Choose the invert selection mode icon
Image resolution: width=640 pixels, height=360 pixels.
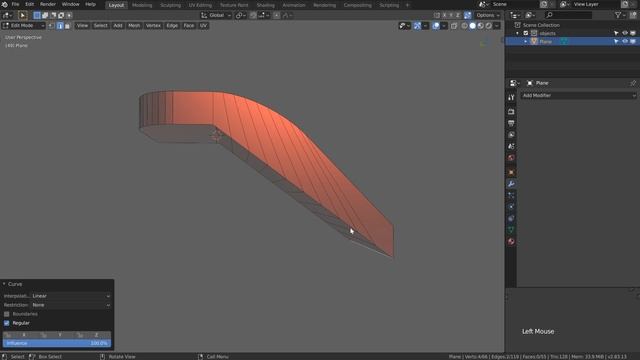coord(61,16)
